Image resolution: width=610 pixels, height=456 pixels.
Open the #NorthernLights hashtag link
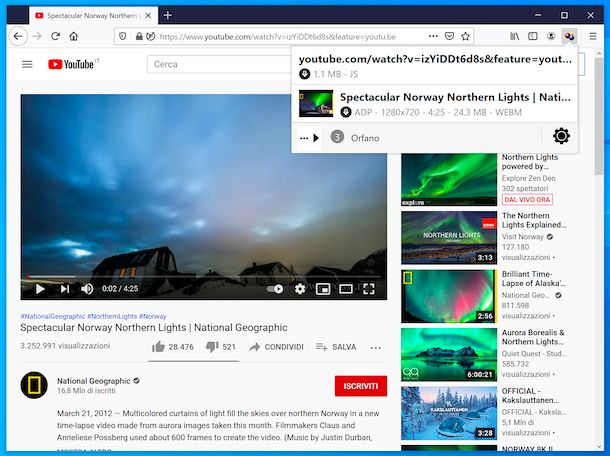(x=112, y=316)
